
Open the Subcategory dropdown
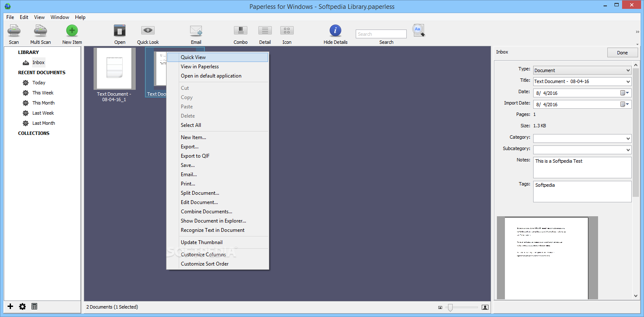click(628, 150)
